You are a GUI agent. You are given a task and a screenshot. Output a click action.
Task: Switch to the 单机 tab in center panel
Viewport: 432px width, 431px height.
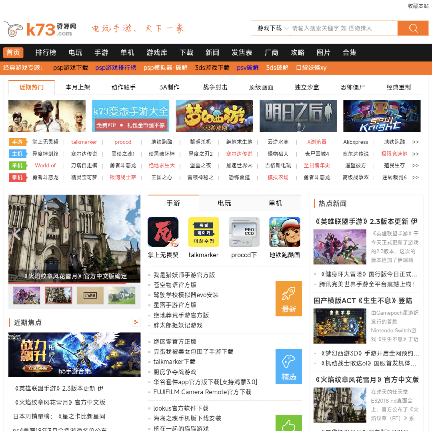click(275, 203)
